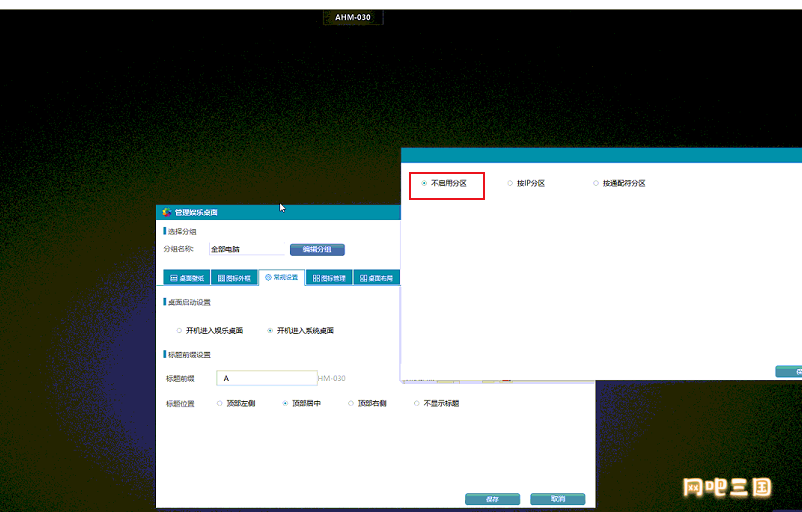Choose 开机进入娱乐桌面 startup option

click(x=180, y=330)
